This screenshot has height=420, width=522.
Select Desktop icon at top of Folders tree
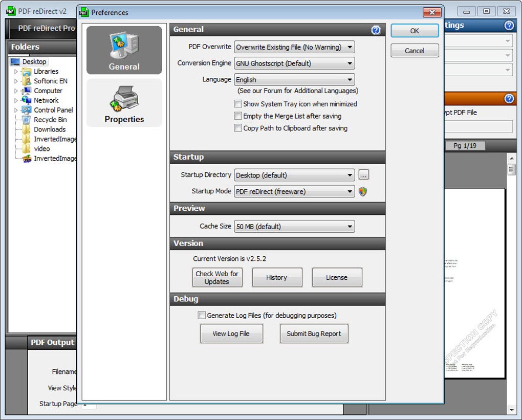15,61
